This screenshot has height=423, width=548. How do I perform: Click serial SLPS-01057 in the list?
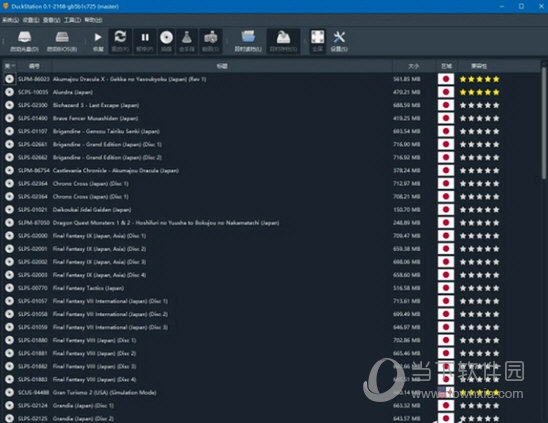[33, 301]
